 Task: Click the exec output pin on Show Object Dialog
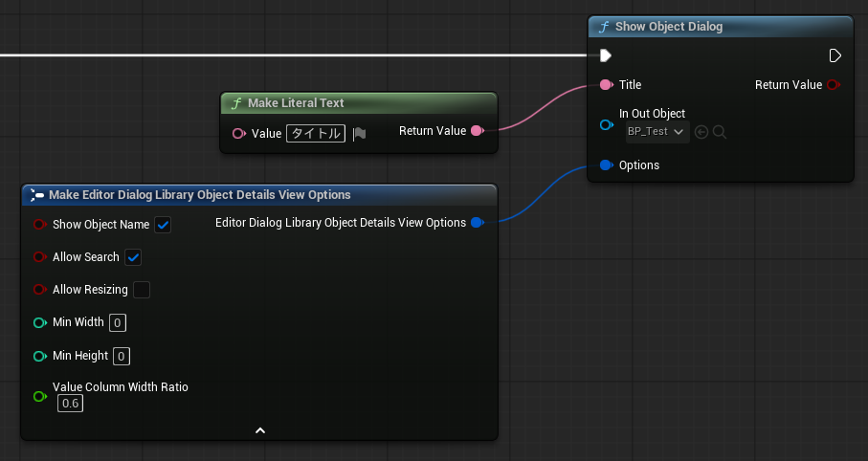click(835, 55)
